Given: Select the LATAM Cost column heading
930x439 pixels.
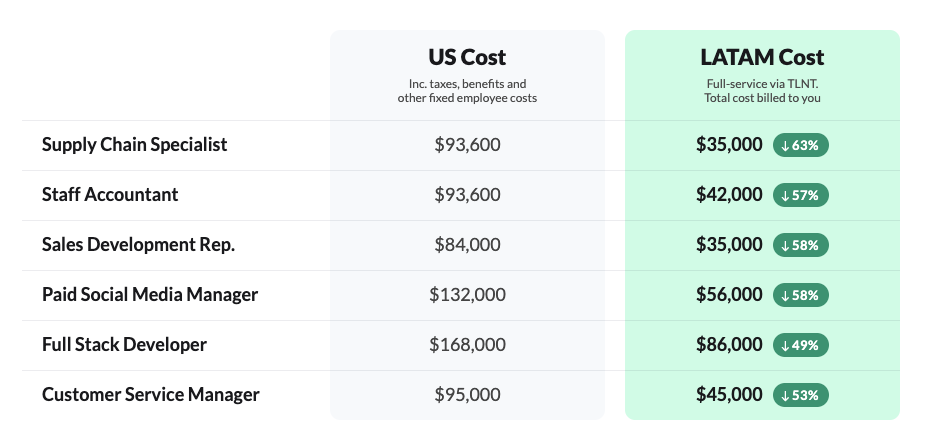Looking at the screenshot, I should [762, 57].
